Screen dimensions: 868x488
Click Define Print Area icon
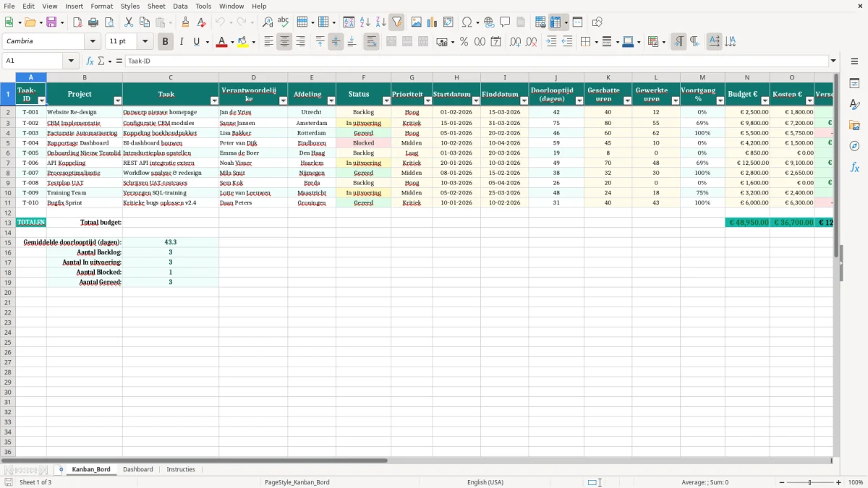click(x=540, y=22)
